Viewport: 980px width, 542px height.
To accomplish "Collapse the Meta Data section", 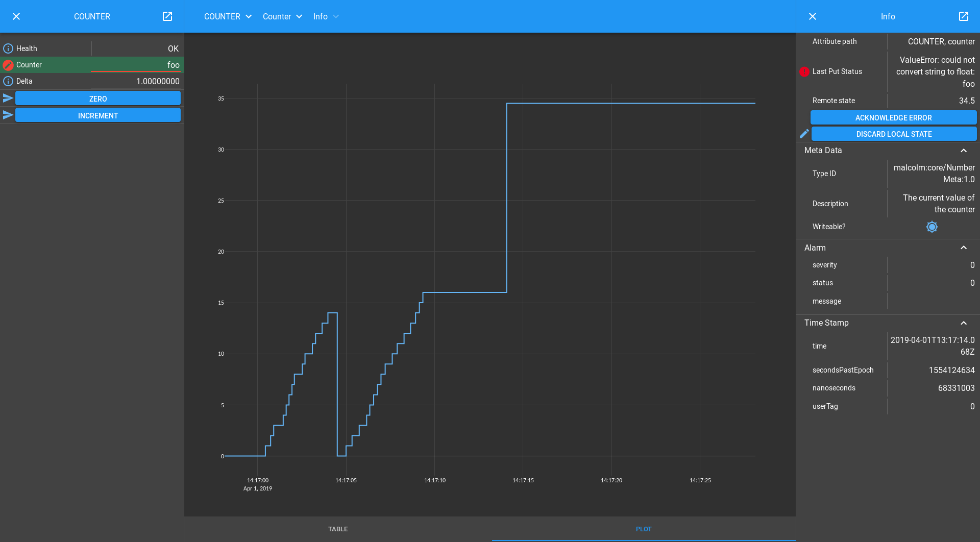I will 963,151.
